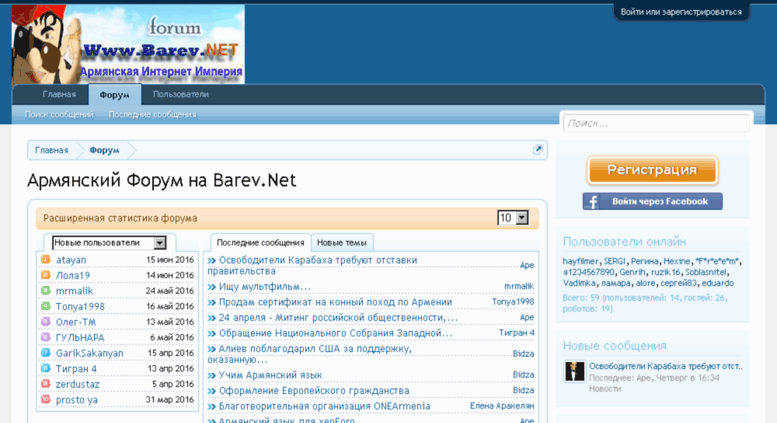The height and width of the screenshot is (423, 777).
Task: Click the avatar icon beside user ГУЛЬНАРА
Action: point(45,338)
